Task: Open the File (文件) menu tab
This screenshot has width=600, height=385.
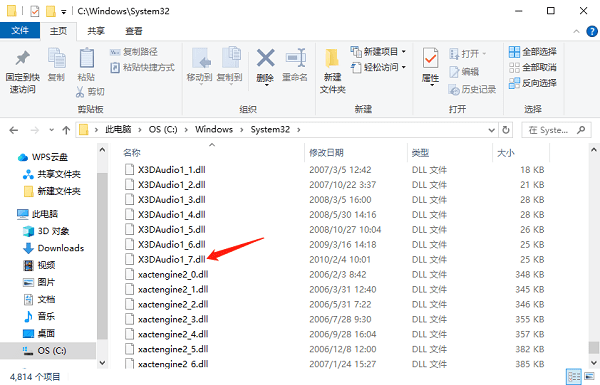Action: point(20,31)
